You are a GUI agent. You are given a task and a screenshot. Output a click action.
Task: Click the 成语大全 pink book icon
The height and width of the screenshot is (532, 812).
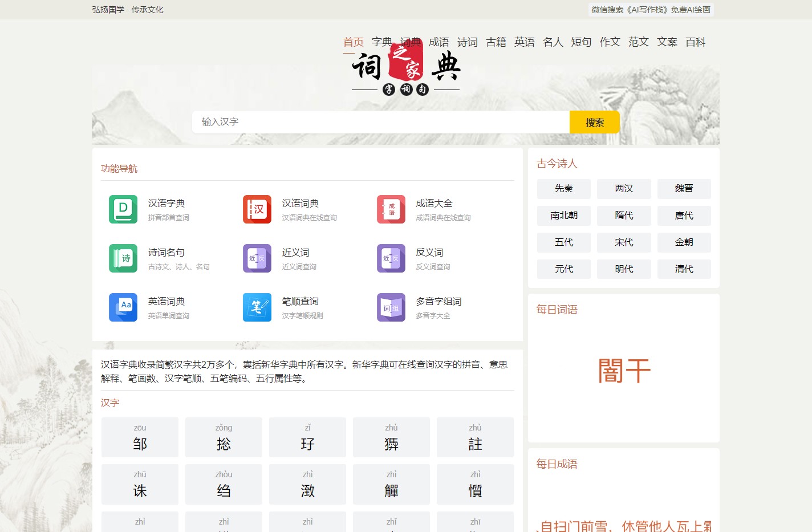point(391,209)
